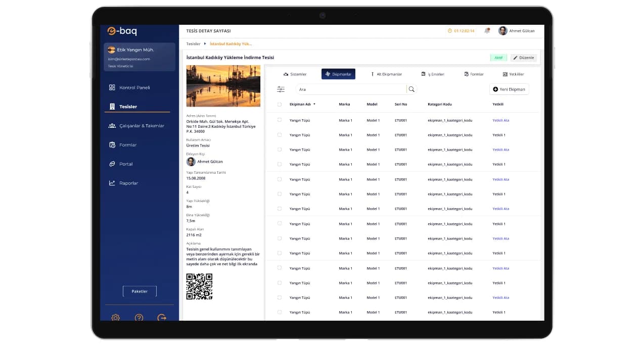This screenshot has width=644, height=351.
Task: Check the first Yangın Tüpü row checkbox
Action: click(x=280, y=120)
